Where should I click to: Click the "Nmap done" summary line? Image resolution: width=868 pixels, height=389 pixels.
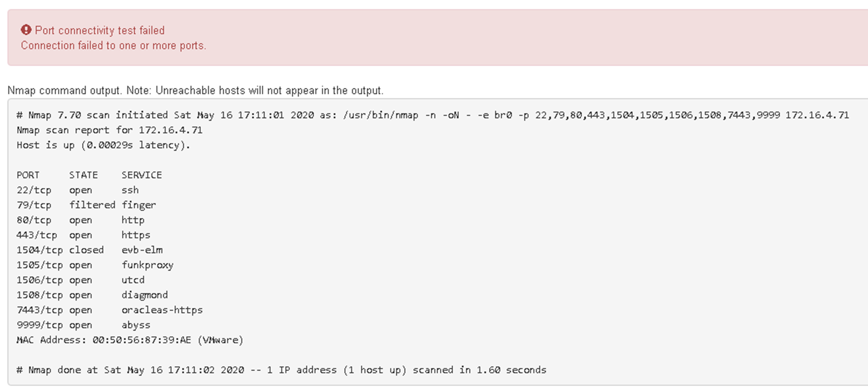281,370
